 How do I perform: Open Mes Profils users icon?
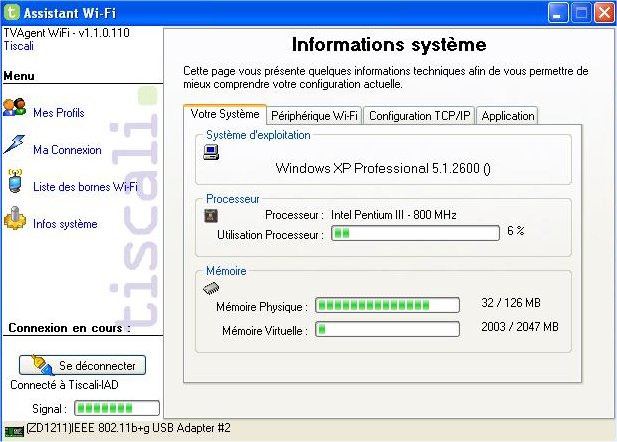15,107
